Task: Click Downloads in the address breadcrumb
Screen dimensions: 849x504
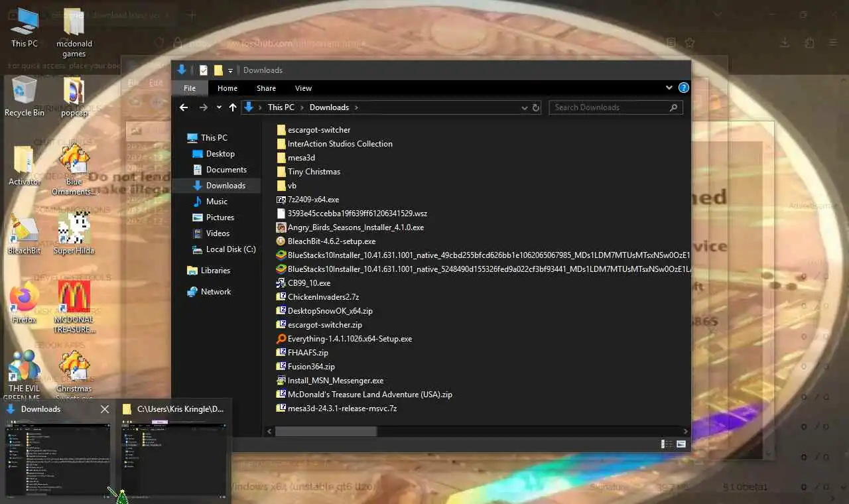Action: point(329,107)
